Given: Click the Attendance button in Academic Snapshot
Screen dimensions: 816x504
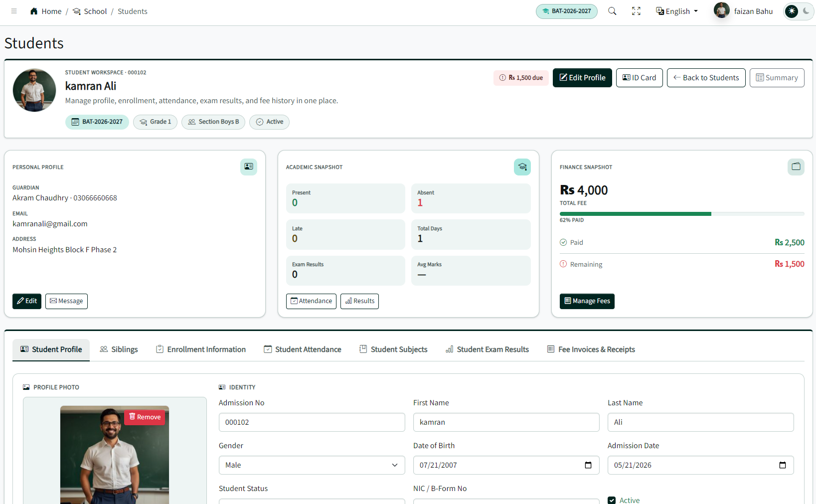Looking at the screenshot, I should coord(311,301).
